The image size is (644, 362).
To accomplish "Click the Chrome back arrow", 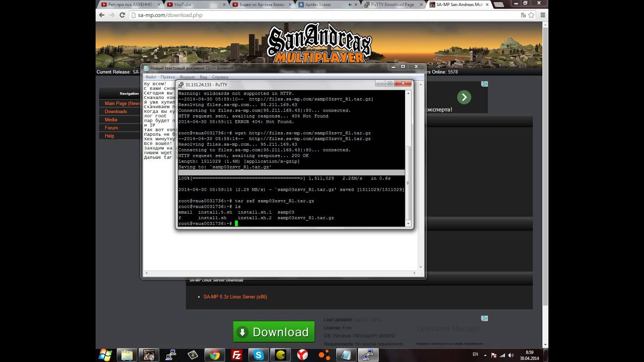I will (x=102, y=15).
